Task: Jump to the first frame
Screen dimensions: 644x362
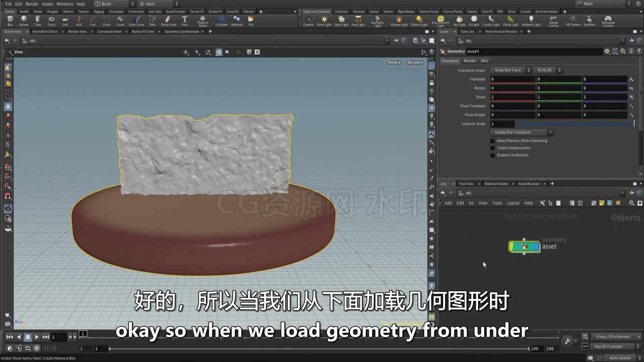Action: point(10,337)
